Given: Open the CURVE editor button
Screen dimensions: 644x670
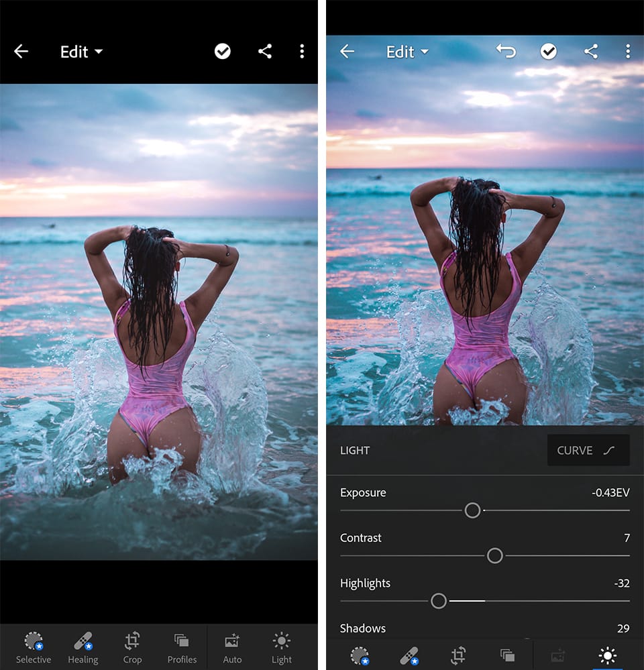Looking at the screenshot, I should coord(588,450).
